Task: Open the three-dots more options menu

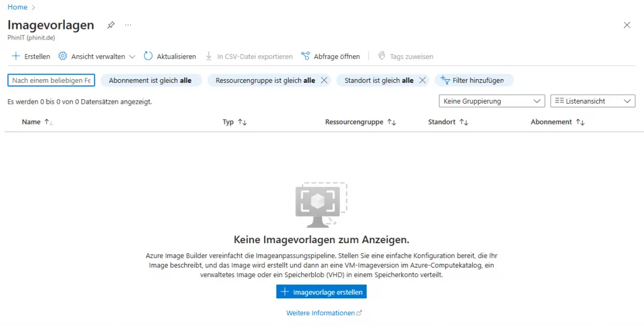Action: [128, 25]
